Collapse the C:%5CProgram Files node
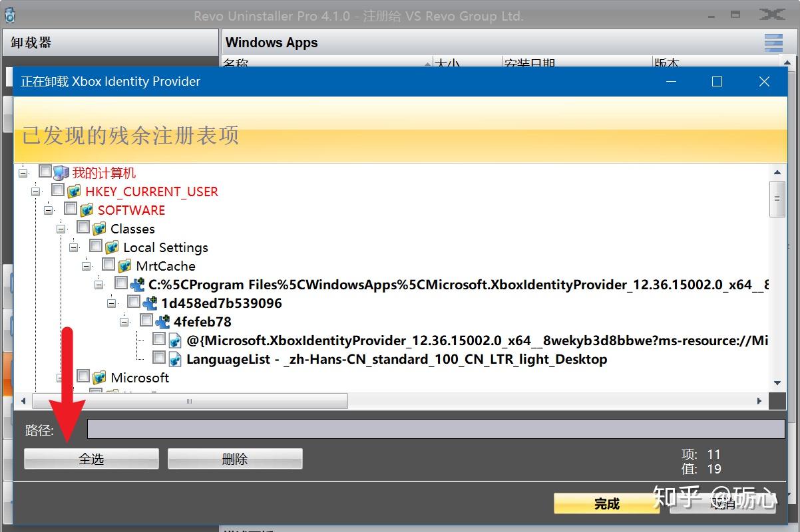This screenshot has height=532, width=800. click(x=99, y=285)
